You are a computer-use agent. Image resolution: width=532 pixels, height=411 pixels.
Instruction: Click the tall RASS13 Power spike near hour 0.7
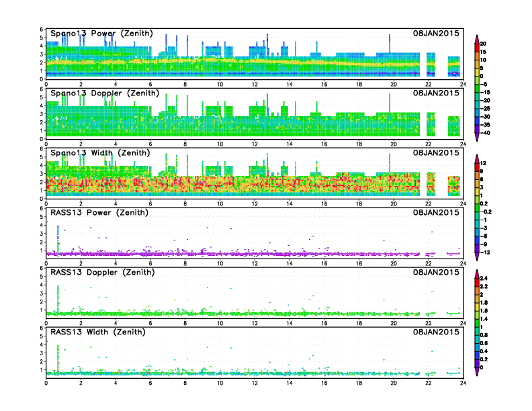click(58, 239)
